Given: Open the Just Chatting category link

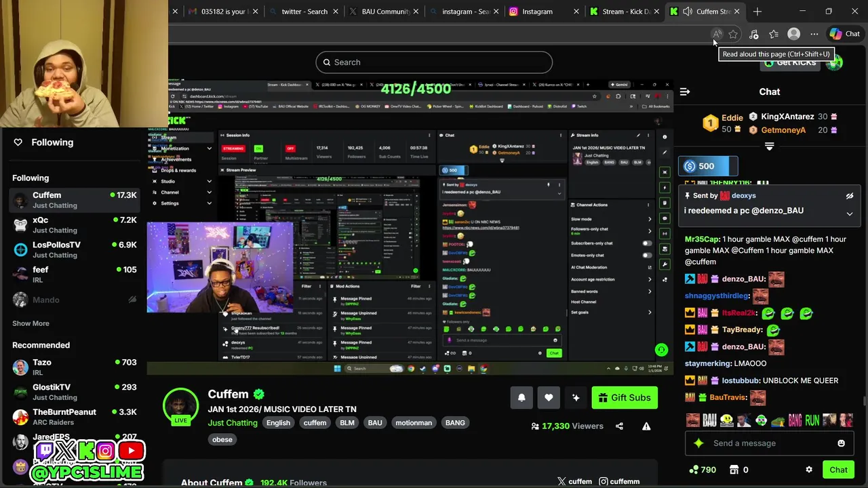Looking at the screenshot, I should [233, 423].
